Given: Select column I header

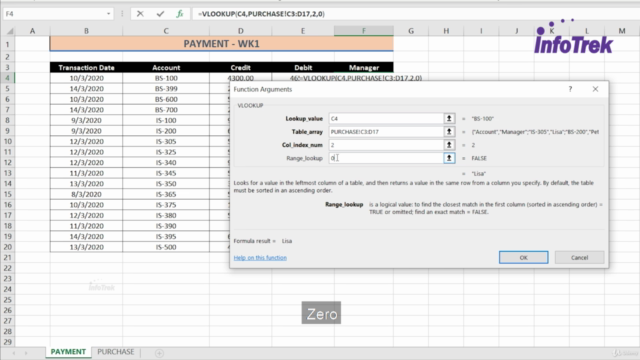Looking at the screenshot, I should click(x=481, y=31).
